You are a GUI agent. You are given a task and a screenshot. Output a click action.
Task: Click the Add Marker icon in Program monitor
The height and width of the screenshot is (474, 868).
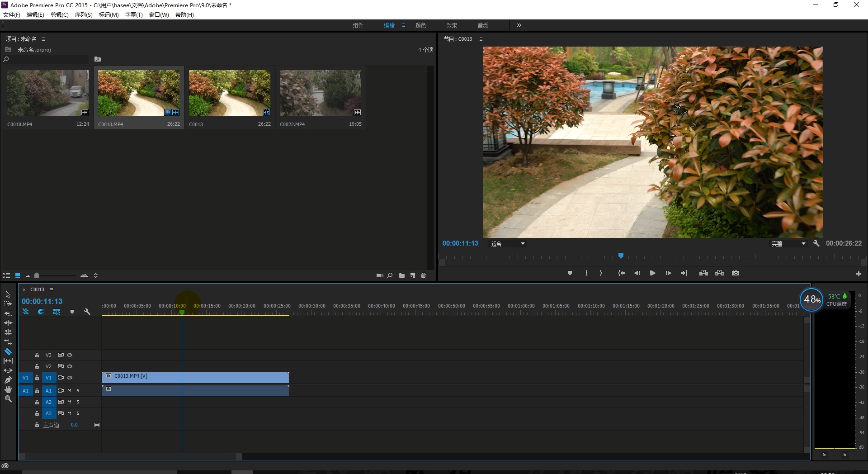(x=570, y=273)
